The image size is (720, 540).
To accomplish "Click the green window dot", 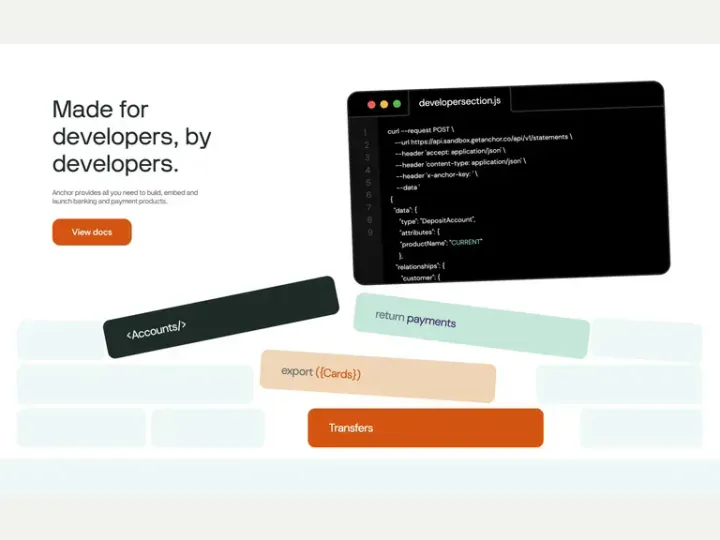I will (397, 104).
